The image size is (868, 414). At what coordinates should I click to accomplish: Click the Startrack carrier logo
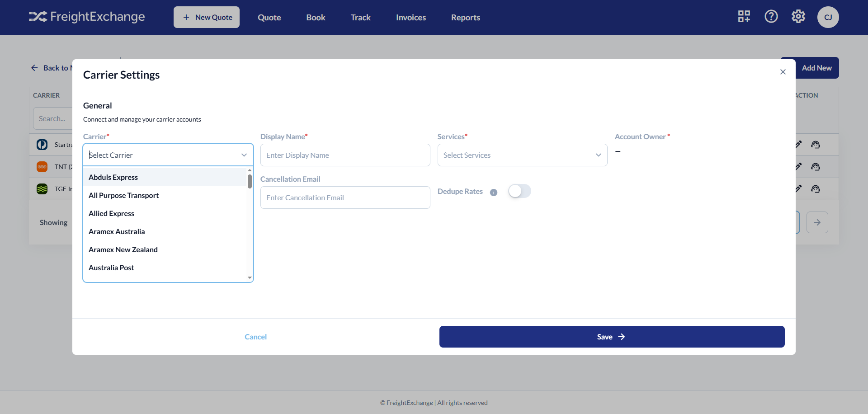coord(42,145)
